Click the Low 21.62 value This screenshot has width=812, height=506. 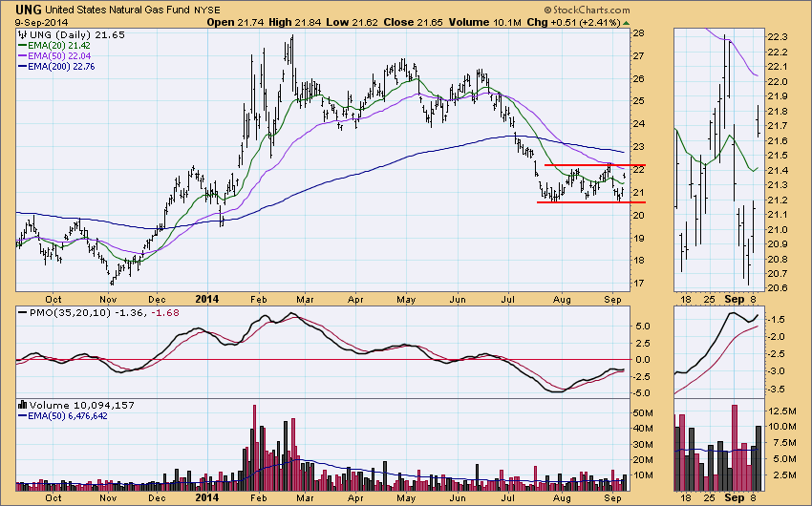coord(353,22)
